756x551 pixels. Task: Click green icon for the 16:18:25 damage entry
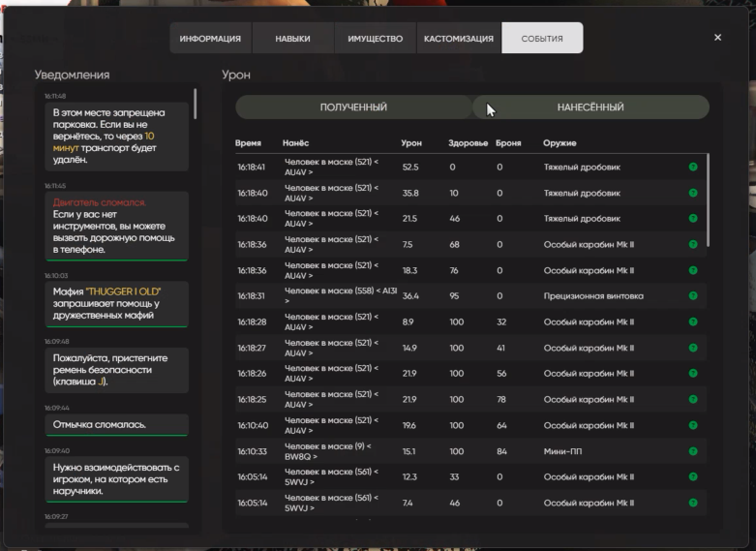[692, 399]
